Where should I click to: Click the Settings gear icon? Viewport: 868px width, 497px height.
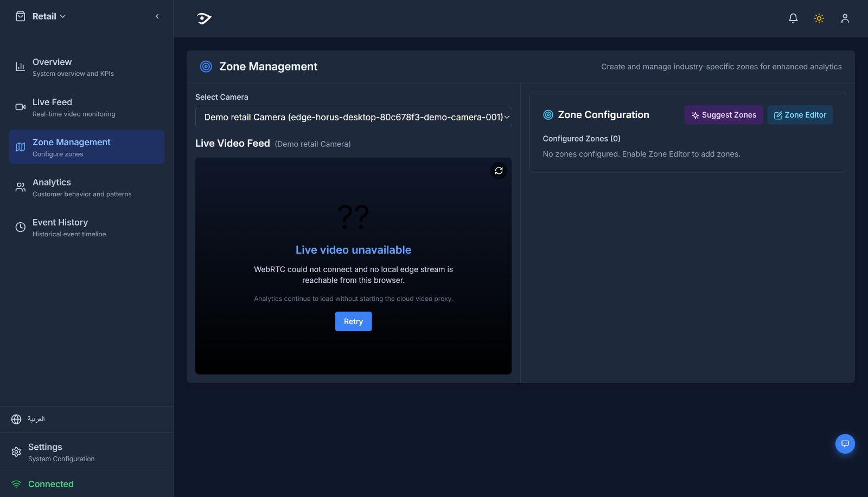16,451
